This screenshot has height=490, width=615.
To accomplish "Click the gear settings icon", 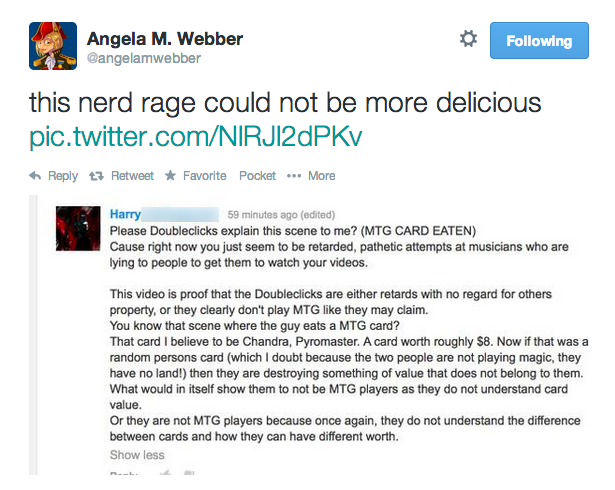I will pyautogui.click(x=468, y=39).
